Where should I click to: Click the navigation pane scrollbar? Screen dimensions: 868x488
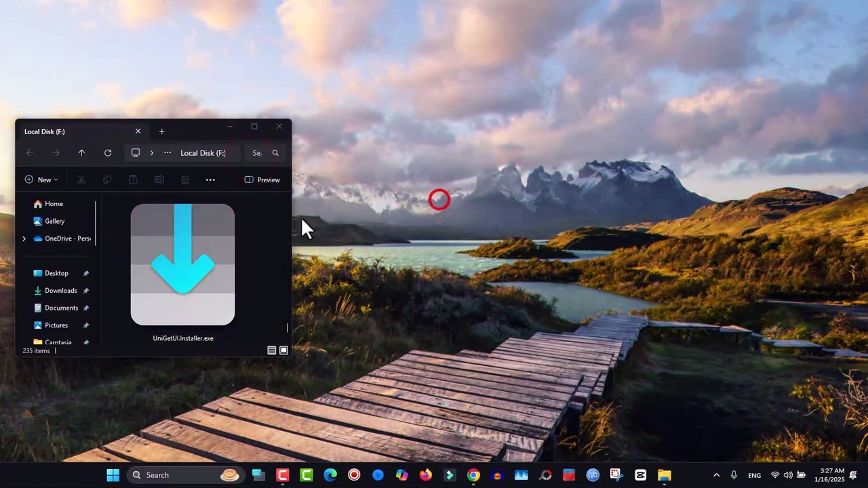(x=96, y=223)
